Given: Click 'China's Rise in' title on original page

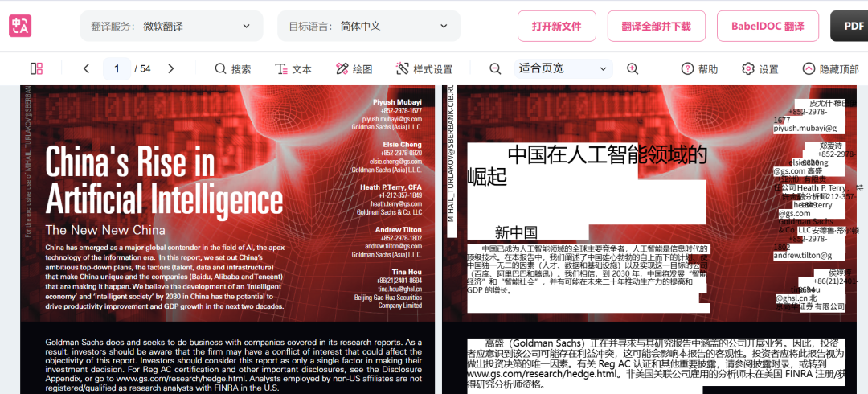Looking at the screenshot, I should (x=130, y=162).
